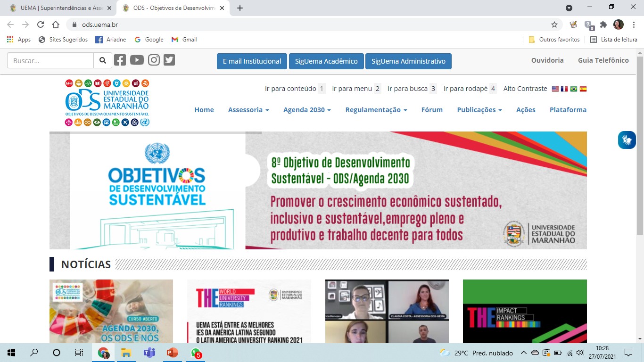This screenshot has width=644, height=362.
Task: Bookmark page with the star icon
Action: 554,25
